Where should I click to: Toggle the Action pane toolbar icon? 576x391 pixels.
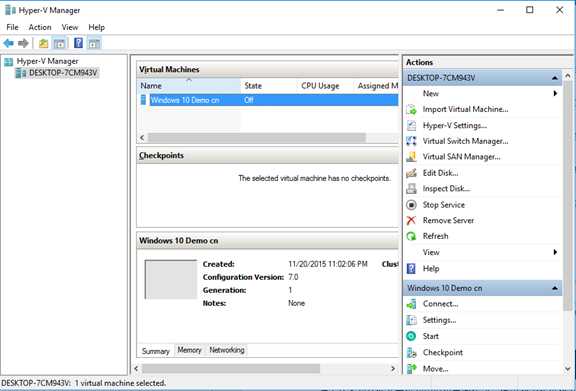coord(94,43)
